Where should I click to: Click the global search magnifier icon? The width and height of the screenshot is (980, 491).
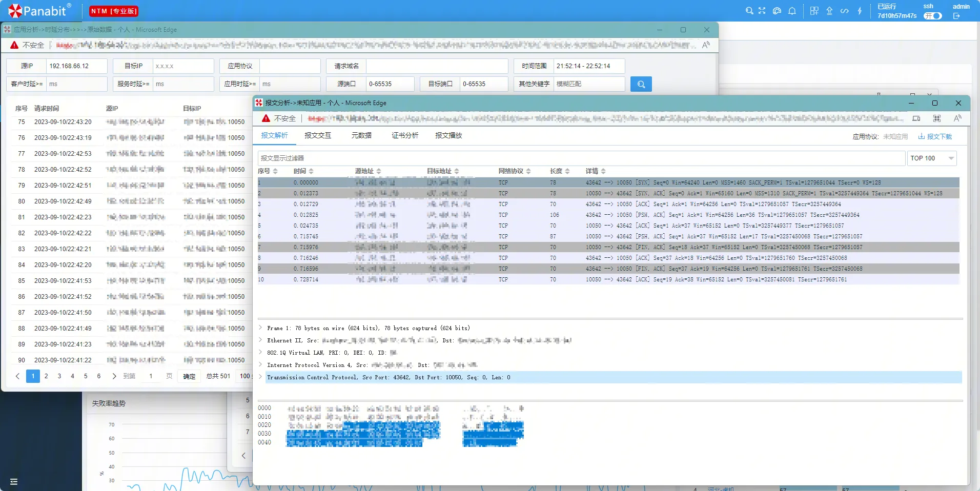tap(749, 11)
